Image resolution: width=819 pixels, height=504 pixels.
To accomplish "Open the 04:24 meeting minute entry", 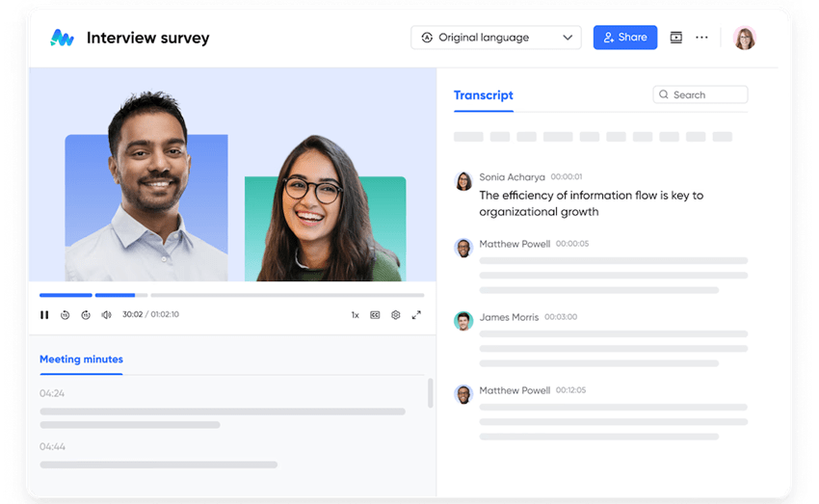I will click(52, 393).
